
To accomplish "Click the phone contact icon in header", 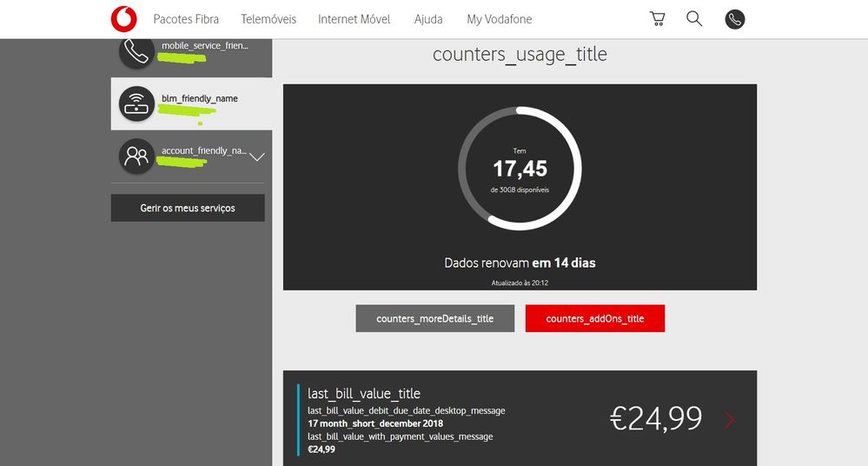I will (735, 19).
